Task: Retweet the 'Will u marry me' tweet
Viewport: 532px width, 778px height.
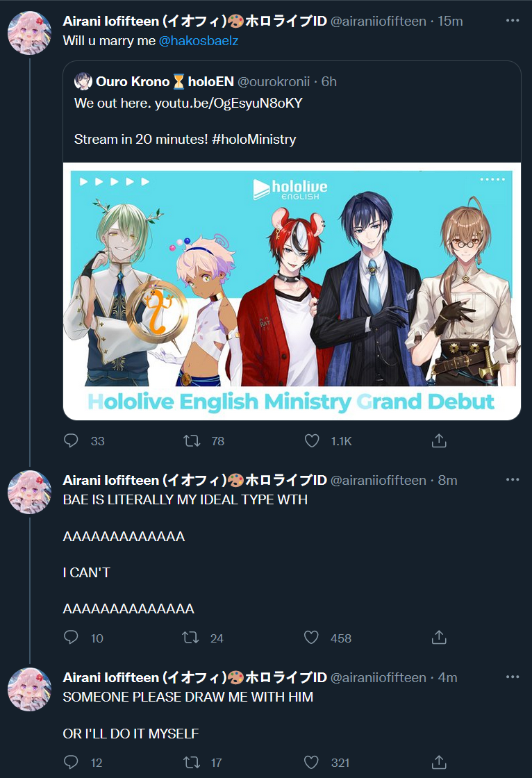Action: [192, 440]
